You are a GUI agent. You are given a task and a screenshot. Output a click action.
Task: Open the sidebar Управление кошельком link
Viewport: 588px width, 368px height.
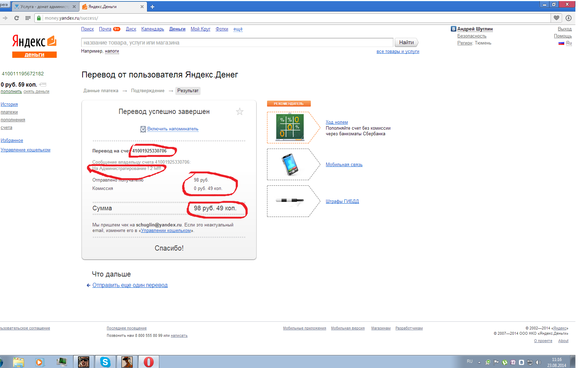coord(26,150)
